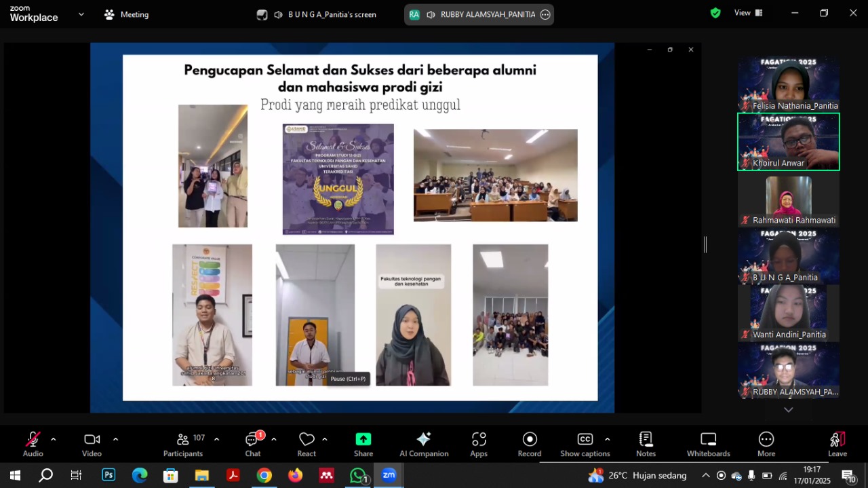Viewport: 868px width, 488px height.
Task: Open Firefox from taskbar
Action: coord(295,475)
